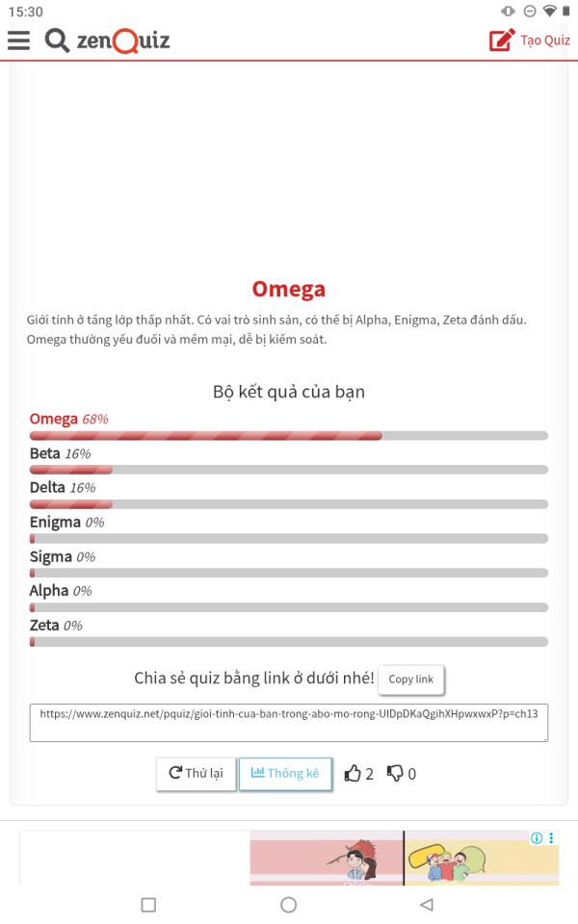Open the hamburger menu

click(18, 40)
